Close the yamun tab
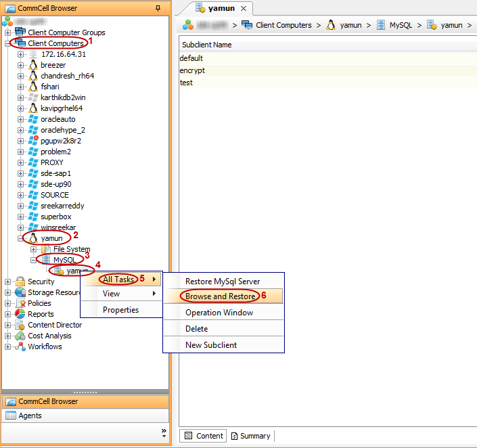Viewport: 477px width, 448px height. 244,8
